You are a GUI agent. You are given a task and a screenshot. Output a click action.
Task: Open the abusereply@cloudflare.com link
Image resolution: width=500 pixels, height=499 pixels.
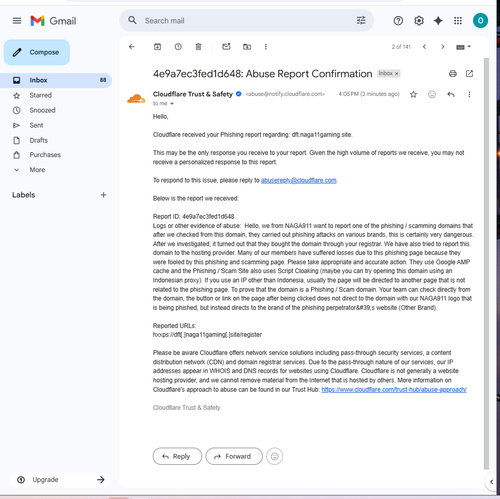[298, 180]
